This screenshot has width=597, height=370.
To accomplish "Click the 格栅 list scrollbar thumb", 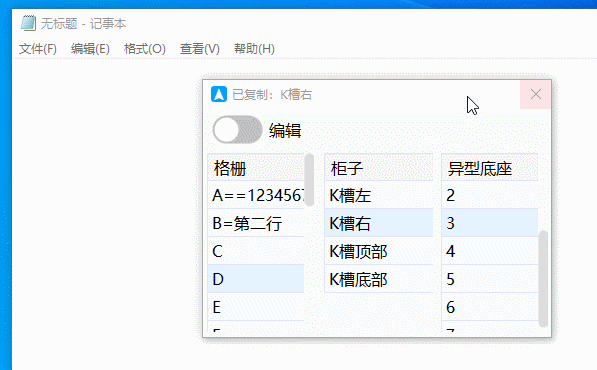I will click(x=310, y=180).
